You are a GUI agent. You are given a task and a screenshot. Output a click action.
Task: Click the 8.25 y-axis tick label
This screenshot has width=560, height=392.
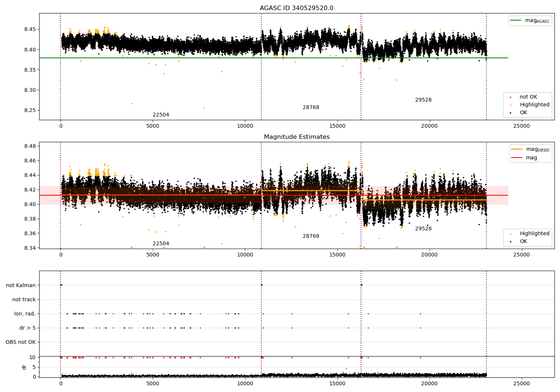coord(30,110)
